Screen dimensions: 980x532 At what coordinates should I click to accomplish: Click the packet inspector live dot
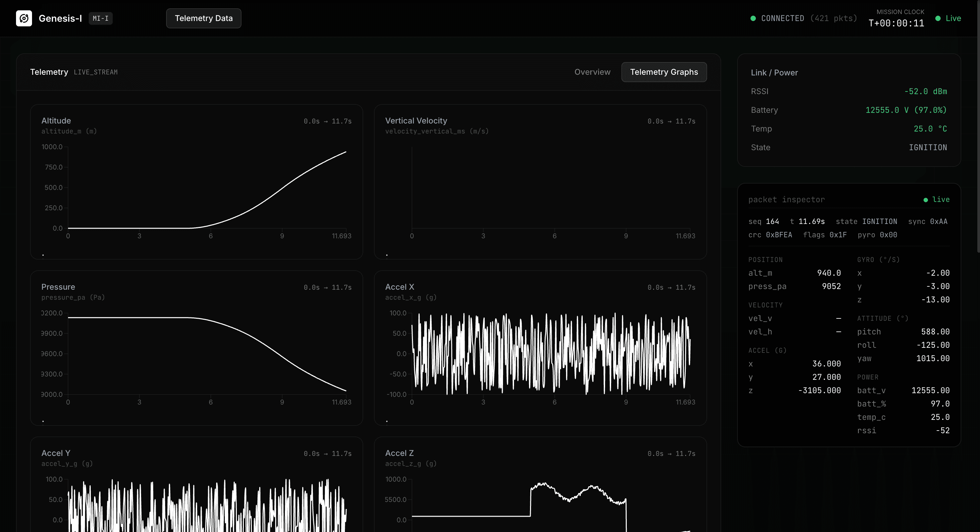pos(926,200)
